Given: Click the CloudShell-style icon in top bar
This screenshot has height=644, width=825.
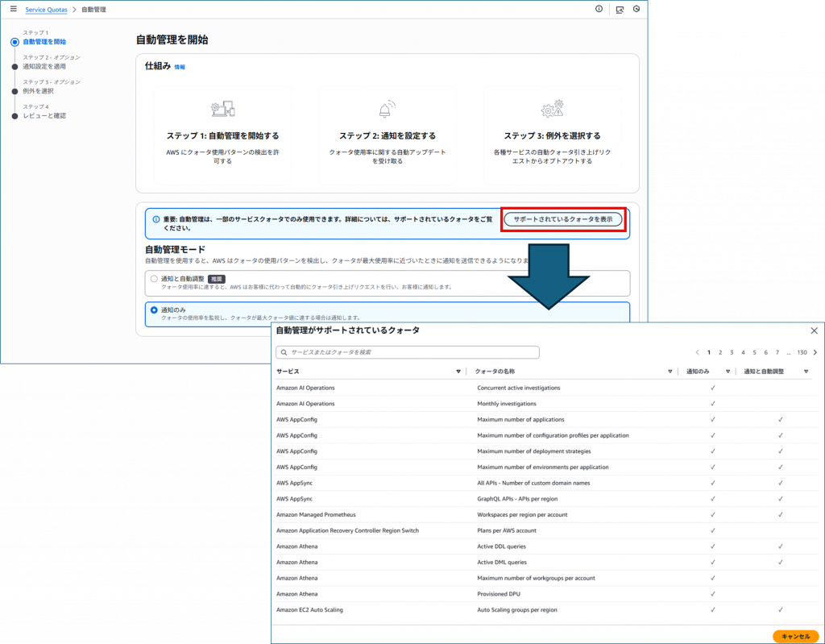Looking at the screenshot, I should pos(619,10).
